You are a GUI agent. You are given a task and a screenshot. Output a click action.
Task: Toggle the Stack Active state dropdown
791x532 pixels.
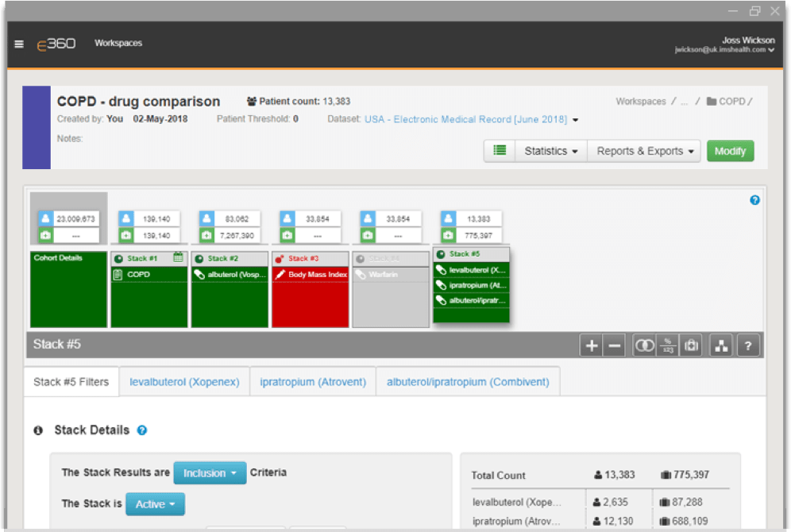pyautogui.click(x=155, y=504)
